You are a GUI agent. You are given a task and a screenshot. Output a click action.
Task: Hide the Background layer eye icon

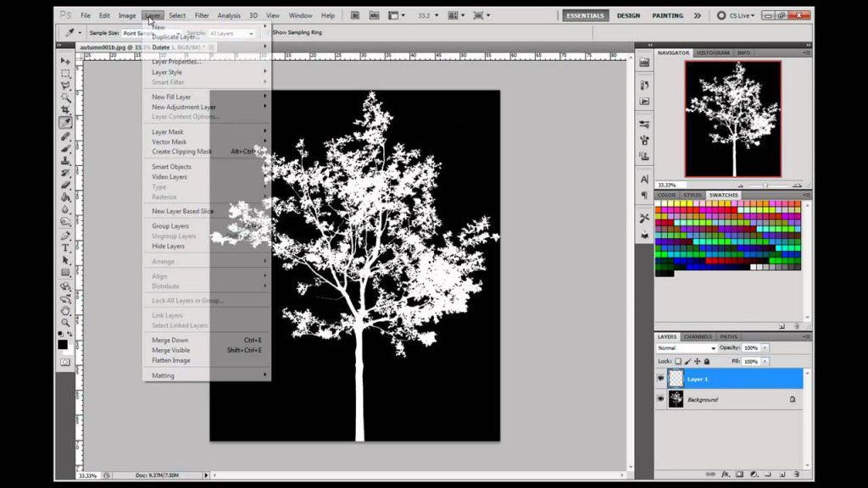[660, 399]
